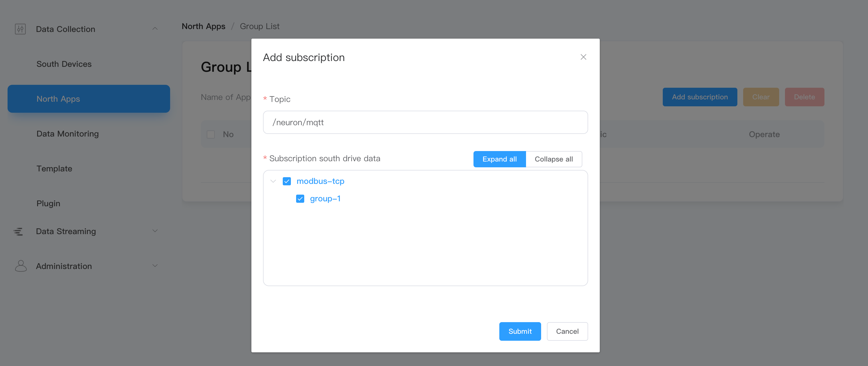
Task: Open the Plugin menu item
Action: click(48, 203)
